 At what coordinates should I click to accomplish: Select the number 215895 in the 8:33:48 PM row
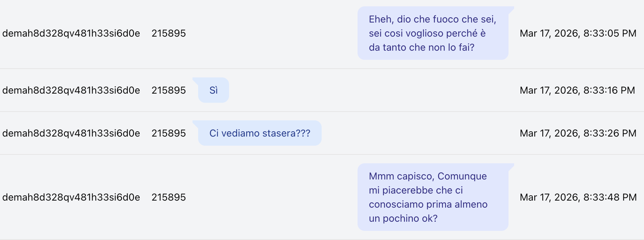169,197
